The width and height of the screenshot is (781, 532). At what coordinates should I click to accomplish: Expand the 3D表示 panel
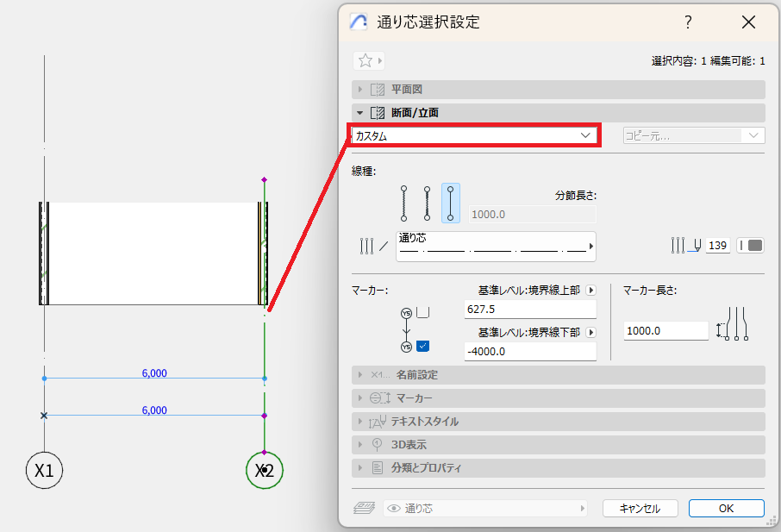pyautogui.click(x=559, y=445)
